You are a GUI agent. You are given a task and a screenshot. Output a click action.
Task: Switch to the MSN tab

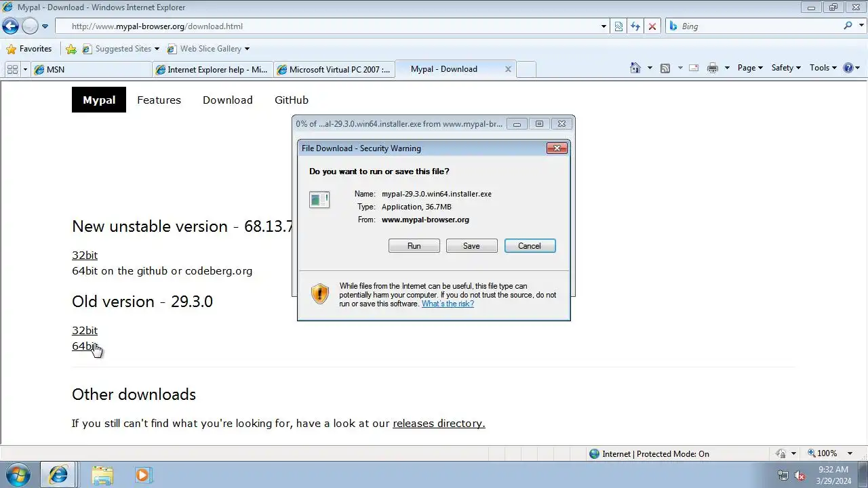pos(92,69)
